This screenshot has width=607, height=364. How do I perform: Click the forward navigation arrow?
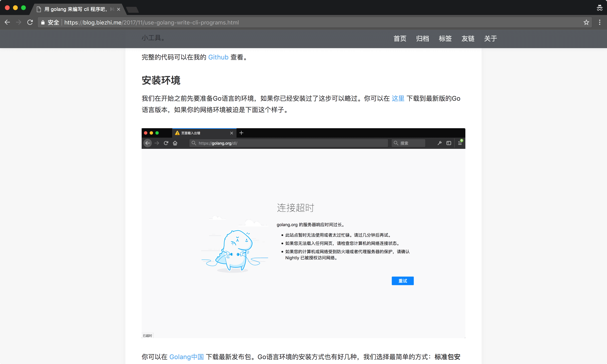[x=19, y=22]
